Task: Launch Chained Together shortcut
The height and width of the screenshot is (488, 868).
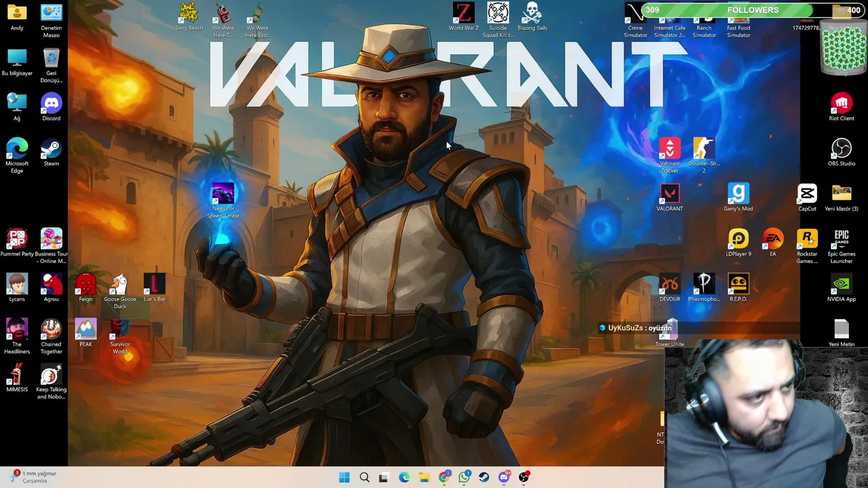Action: point(51,337)
